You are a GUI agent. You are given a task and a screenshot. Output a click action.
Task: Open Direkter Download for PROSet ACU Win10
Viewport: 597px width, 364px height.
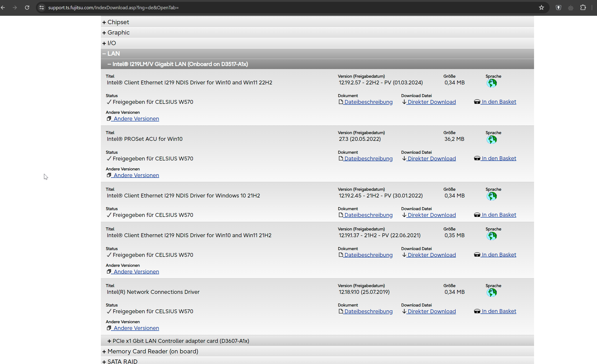(431, 158)
